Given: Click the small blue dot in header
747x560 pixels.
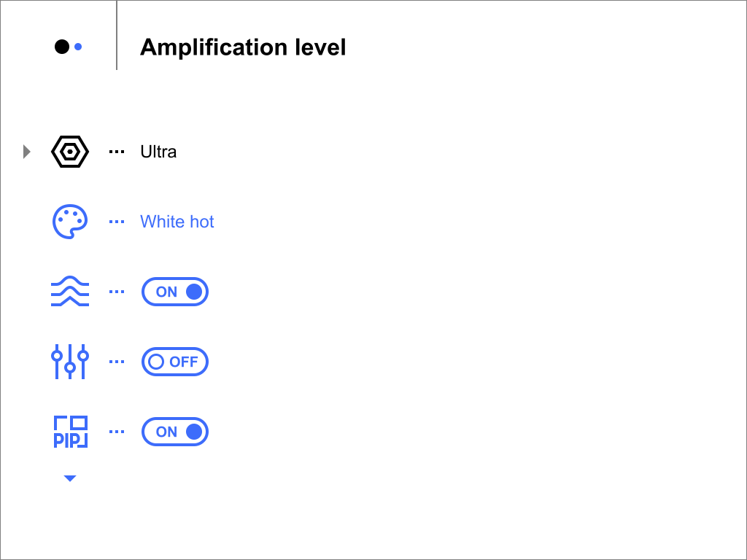Looking at the screenshot, I should 78,47.
